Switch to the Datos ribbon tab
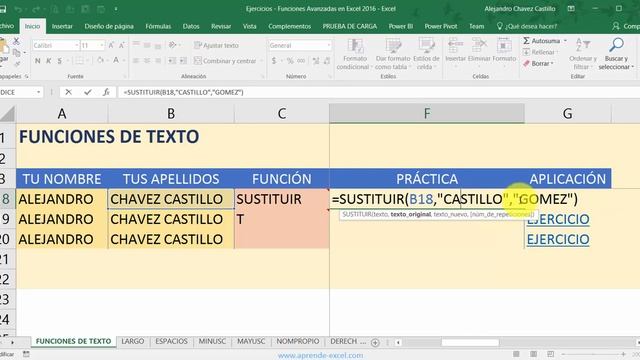 pyautogui.click(x=191, y=26)
